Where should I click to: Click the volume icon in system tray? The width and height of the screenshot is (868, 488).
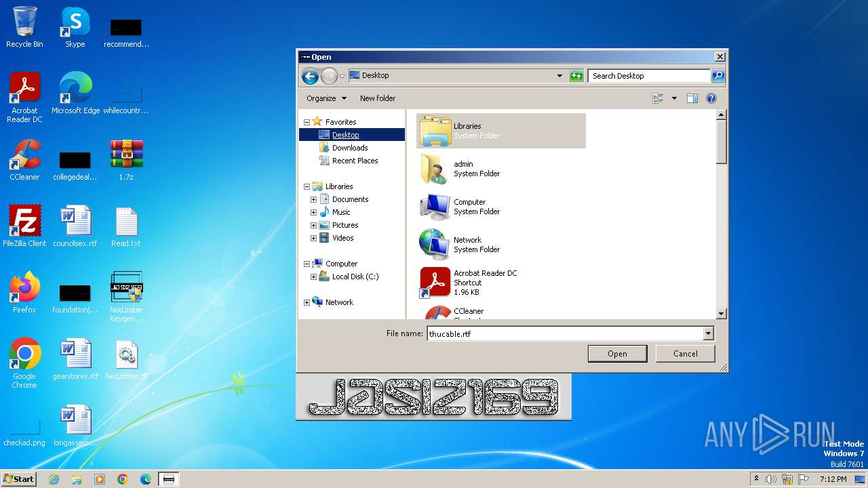[x=771, y=479]
